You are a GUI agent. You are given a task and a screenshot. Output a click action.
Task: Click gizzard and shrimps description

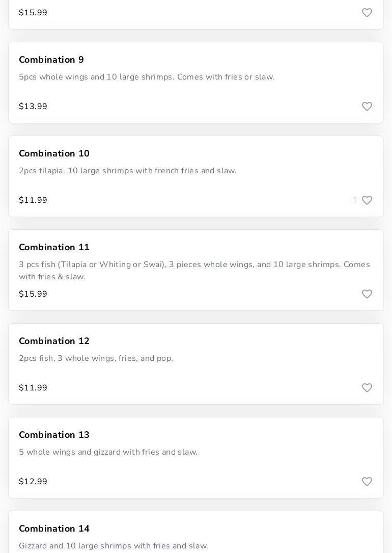[114, 546]
